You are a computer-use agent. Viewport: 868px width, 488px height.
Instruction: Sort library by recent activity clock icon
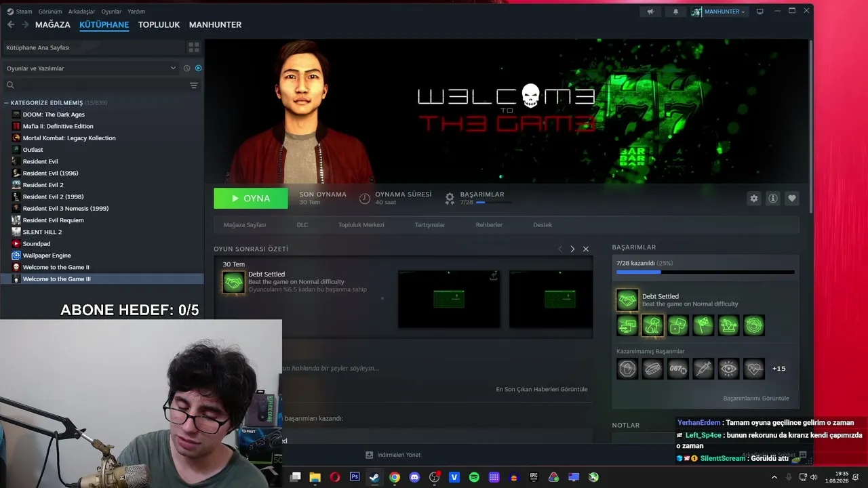187,68
